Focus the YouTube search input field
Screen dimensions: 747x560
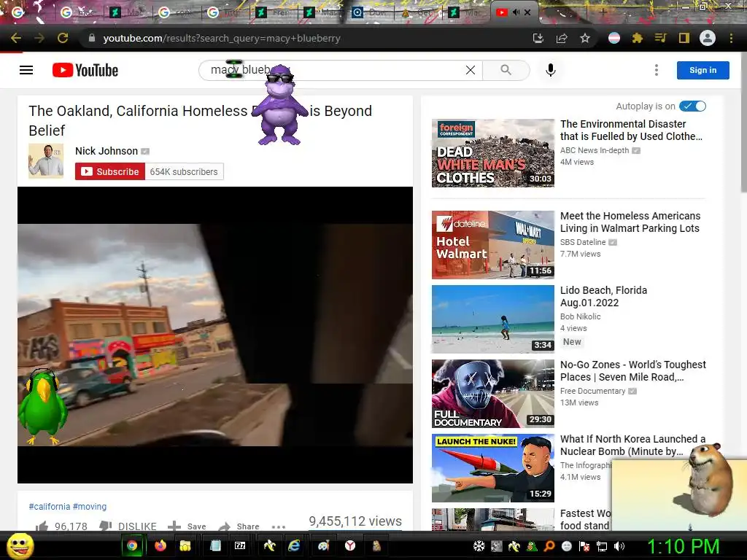coord(341,71)
